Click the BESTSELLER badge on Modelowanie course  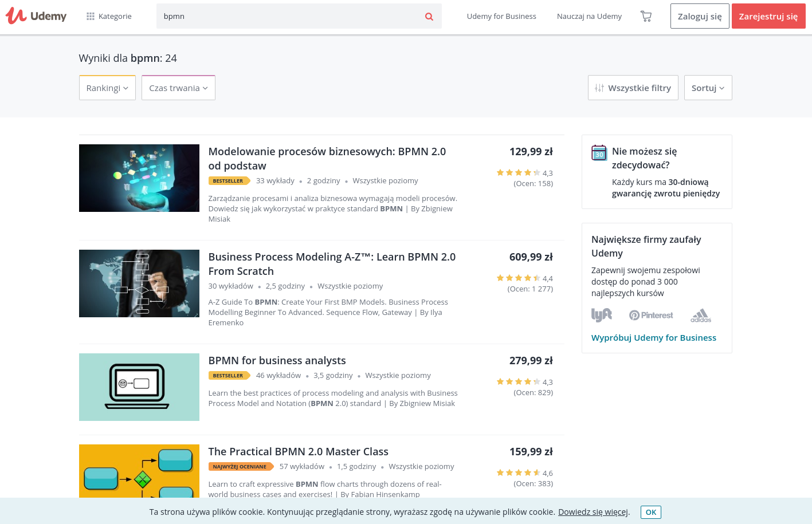tap(229, 181)
